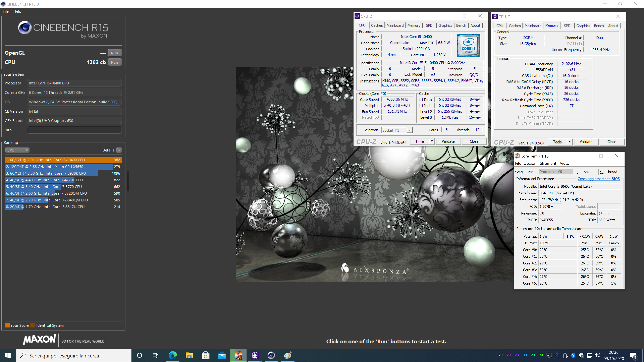Open File Explorer from the taskbar
Viewport: 644px width, 362px height.
[189, 355]
